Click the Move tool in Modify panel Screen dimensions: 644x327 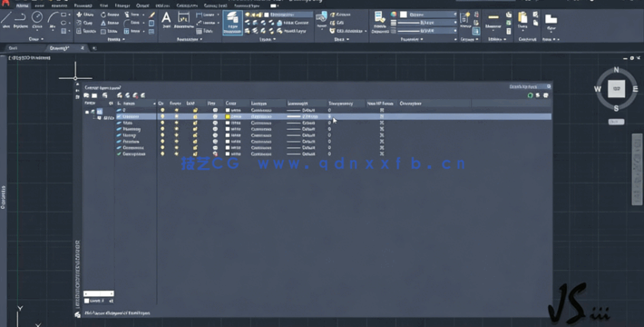(x=85, y=15)
